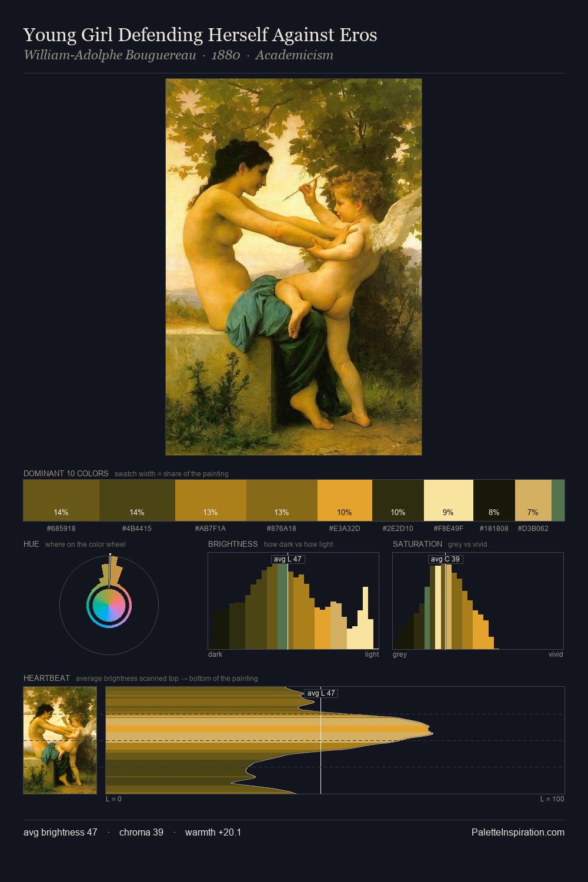Image resolution: width=588 pixels, height=882 pixels.
Task: Click the 'grey' axis label
Action: (400, 654)
